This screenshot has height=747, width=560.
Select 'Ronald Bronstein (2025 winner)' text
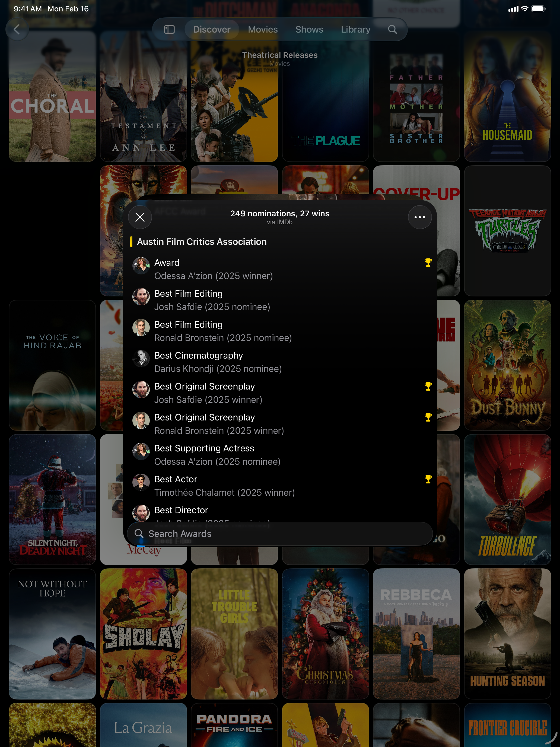pyautogui.click(x=219, y=431)
